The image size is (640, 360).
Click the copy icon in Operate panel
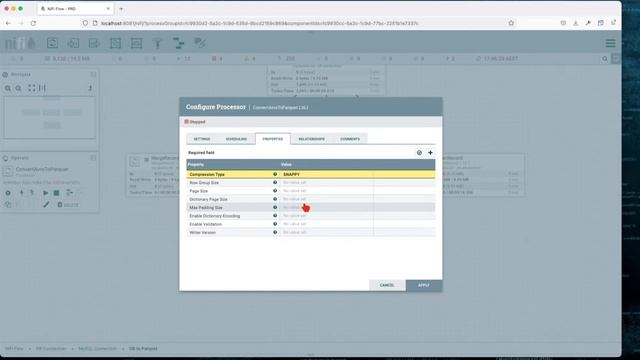click(x=8, y=204)
